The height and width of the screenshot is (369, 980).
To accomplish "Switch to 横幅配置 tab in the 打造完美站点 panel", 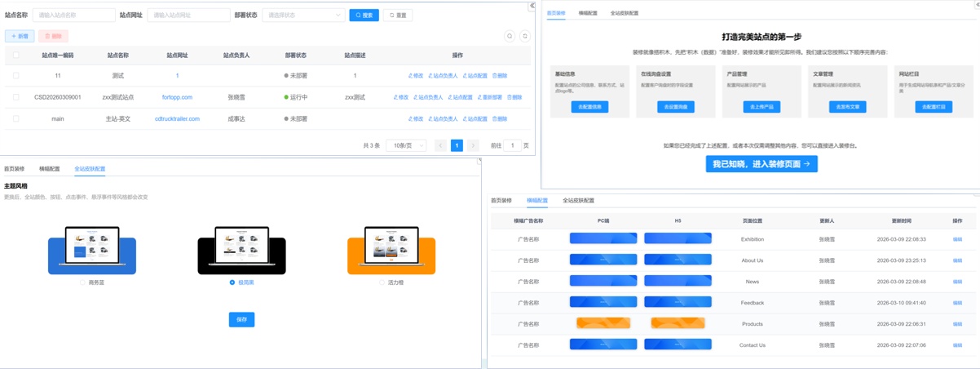I will pyautogui.click(x=588, y=13).
